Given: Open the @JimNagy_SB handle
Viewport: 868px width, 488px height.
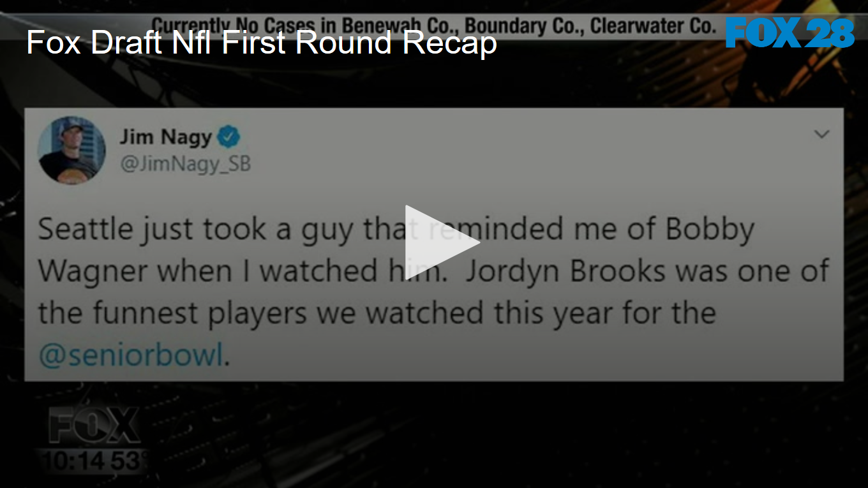Looking at the screenshot, I should pos(185,164).
